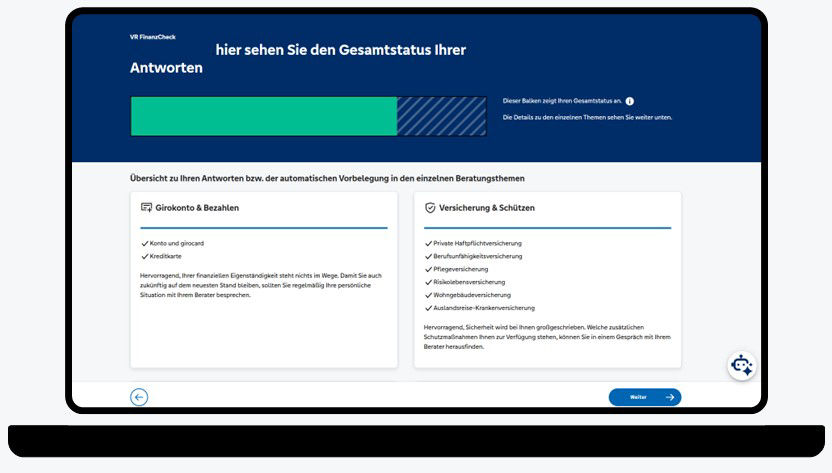Open the chatbot assistant icon
The image size is (832, 473).
point(741,365)
